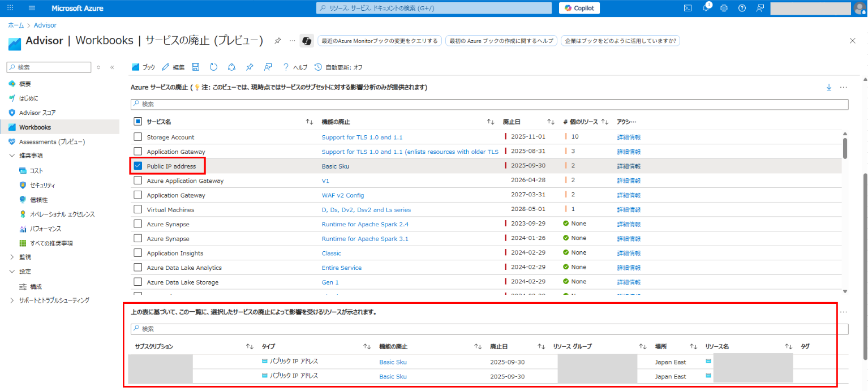
Task: Click the ヘルプ toolbar button
Action: (295, 67)
